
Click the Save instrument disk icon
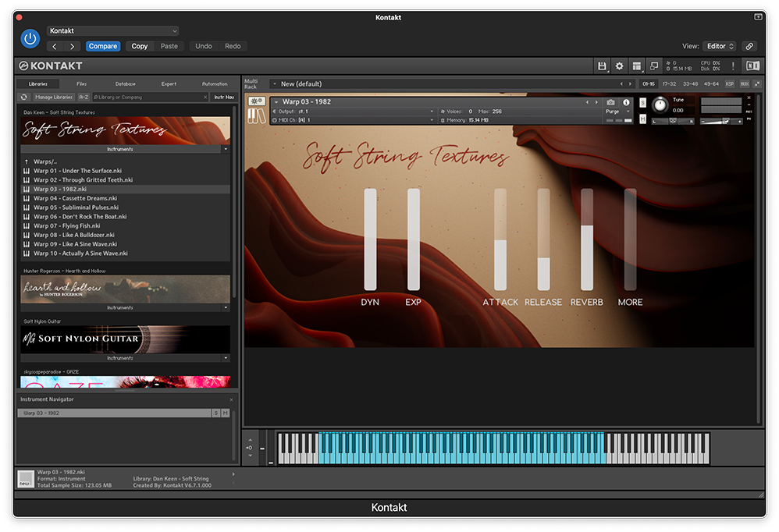[x=601, y=66]
